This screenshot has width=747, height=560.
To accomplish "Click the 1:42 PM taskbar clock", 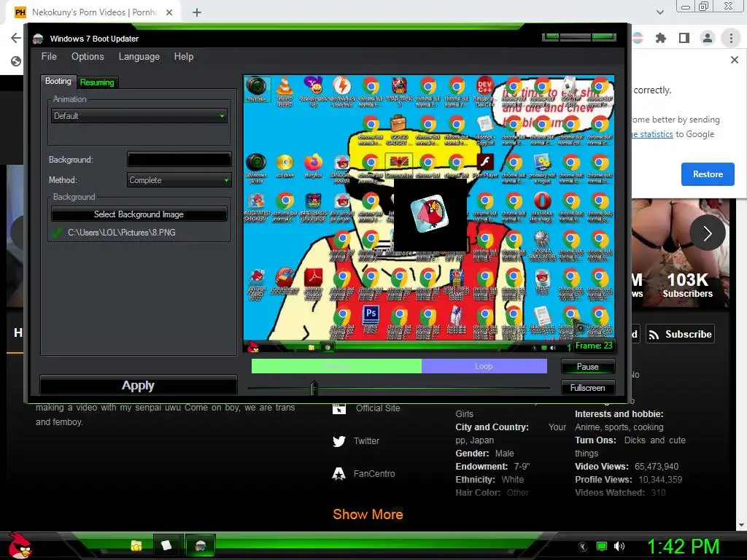I will (683, 546).
